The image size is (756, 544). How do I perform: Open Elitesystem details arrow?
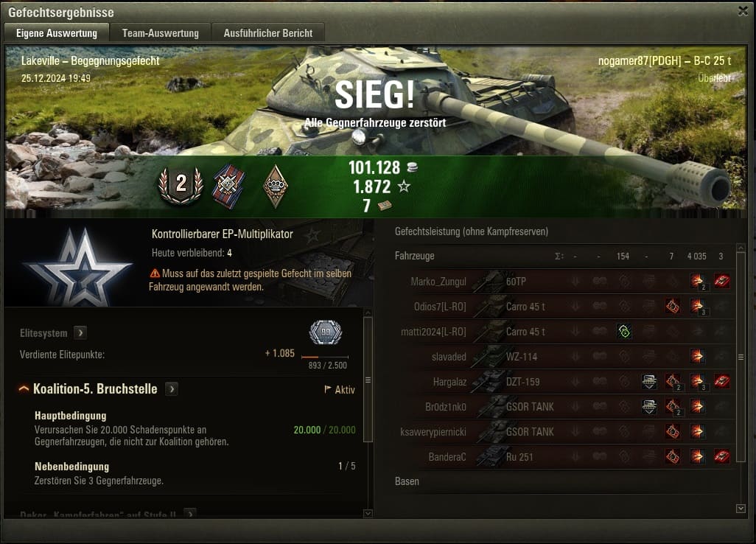pyautogui.click(x=80, y=332)
